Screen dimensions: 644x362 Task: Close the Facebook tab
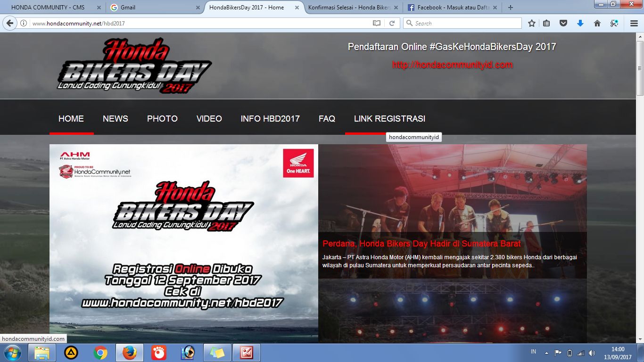click(495, 8)
